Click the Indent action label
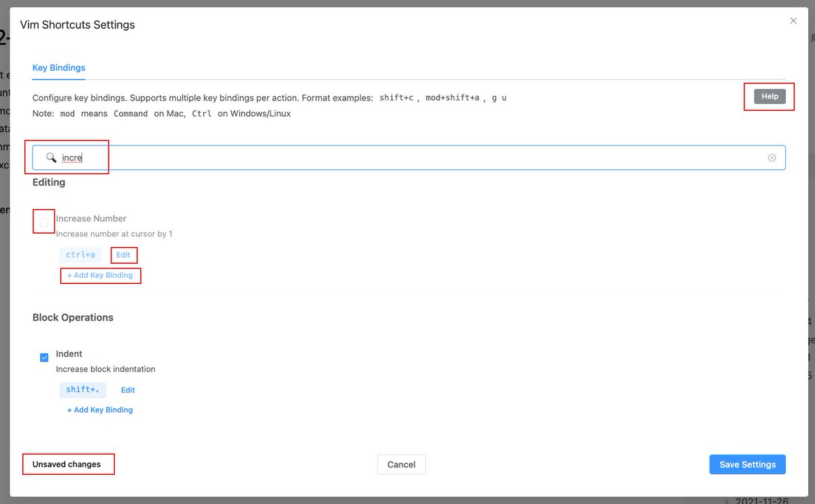Screen dimensions: 815x504 pyautogui.click(x=69, y=354)
